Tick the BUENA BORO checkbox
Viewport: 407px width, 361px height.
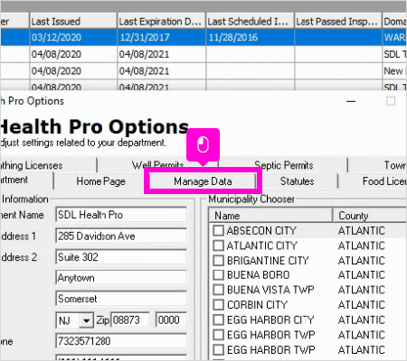click(218, 275)
